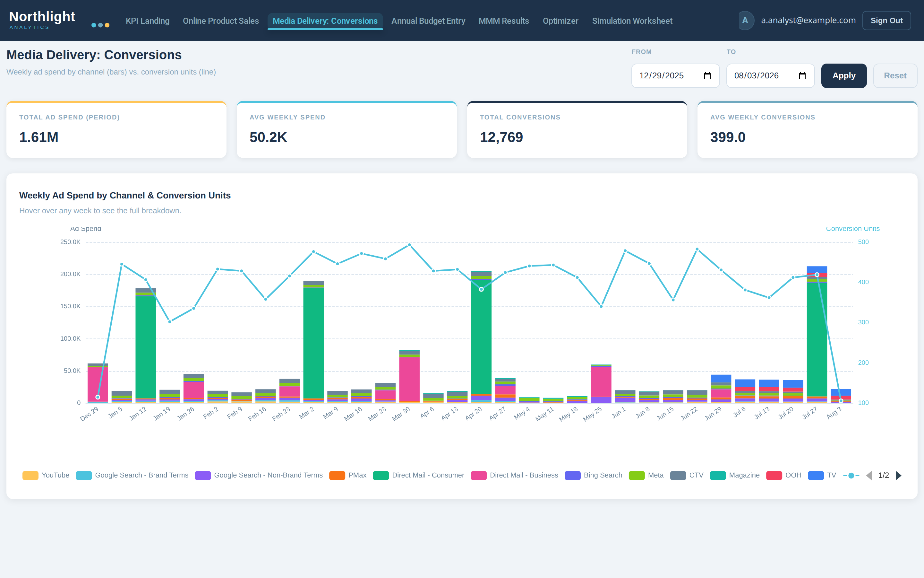The image size is (924, 578).
Task: Click 'Weekly Ad Spend by Channel' chart title
Action: (125, 195)
